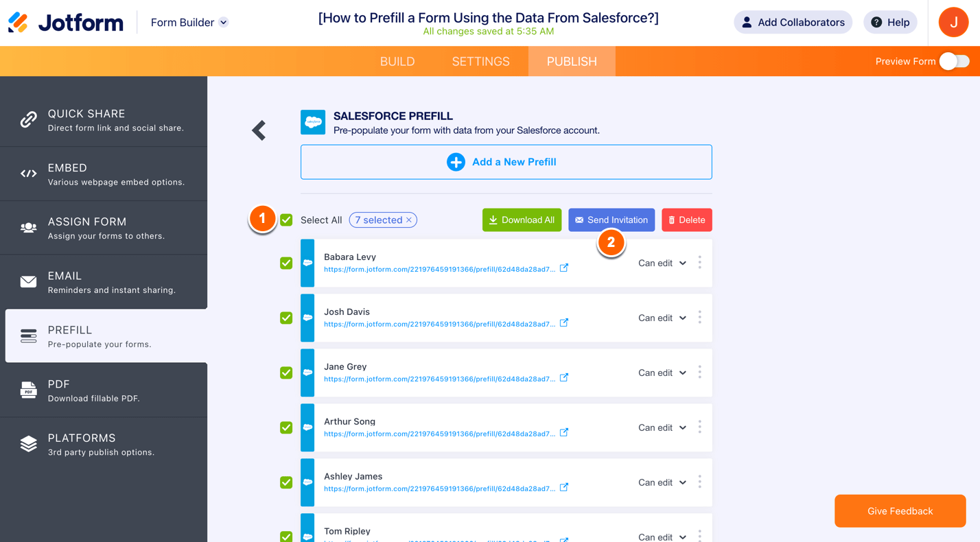Click the back arrow beside Salesforce Prefill

[x=259, y=130]
